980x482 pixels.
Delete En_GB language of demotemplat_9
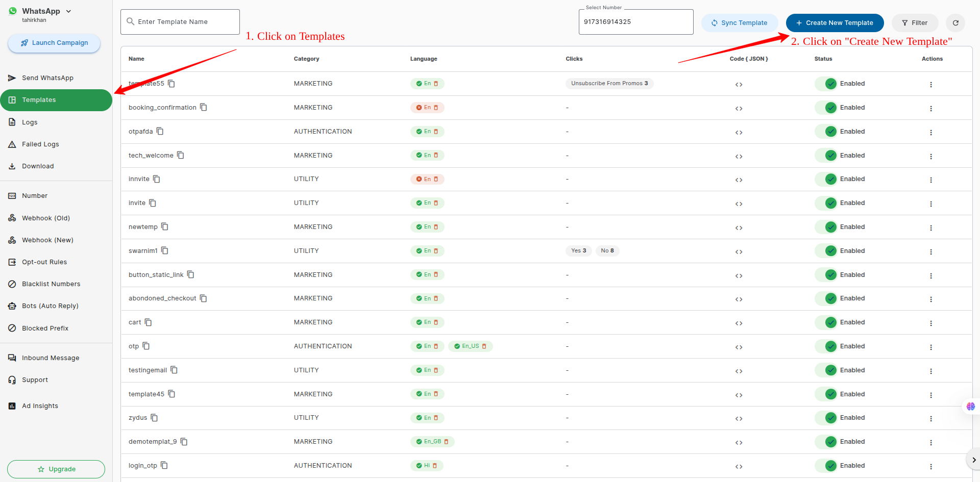pos(446,442)
